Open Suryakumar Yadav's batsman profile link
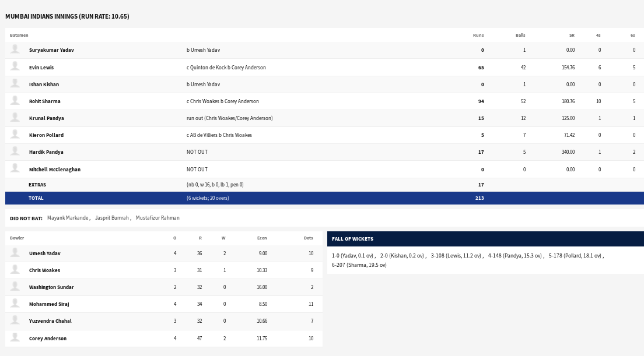The height and width of the screenshot is (356, 644). click(x=51, y=50)
